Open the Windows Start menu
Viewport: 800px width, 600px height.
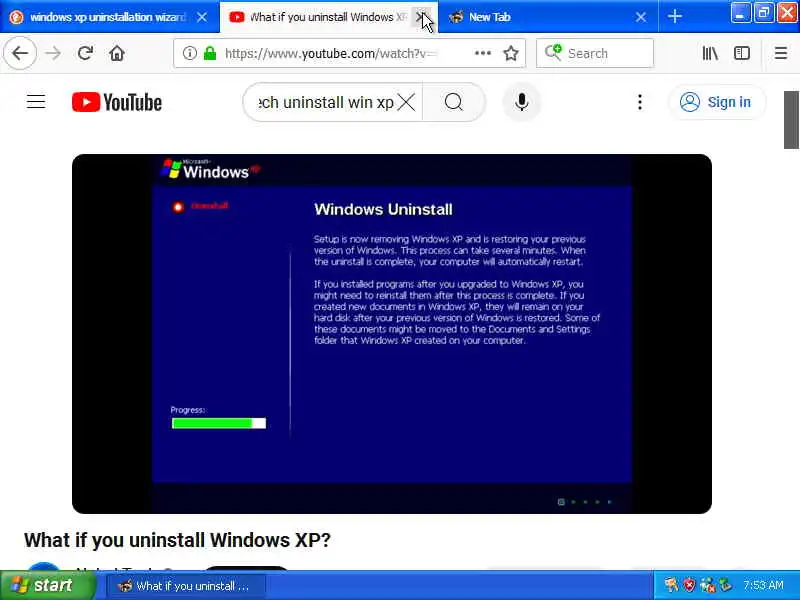coord(47,585)
